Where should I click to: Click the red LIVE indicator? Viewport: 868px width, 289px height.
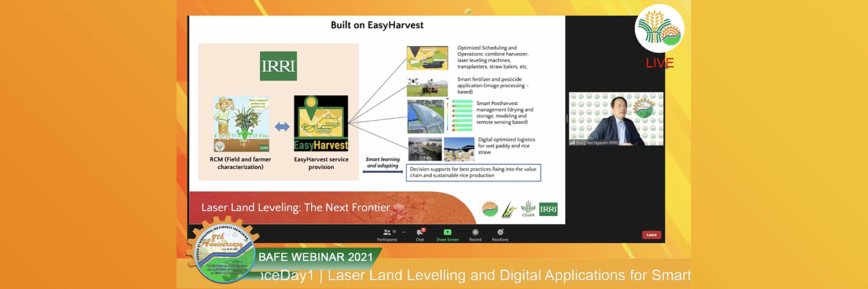(660, 63)
